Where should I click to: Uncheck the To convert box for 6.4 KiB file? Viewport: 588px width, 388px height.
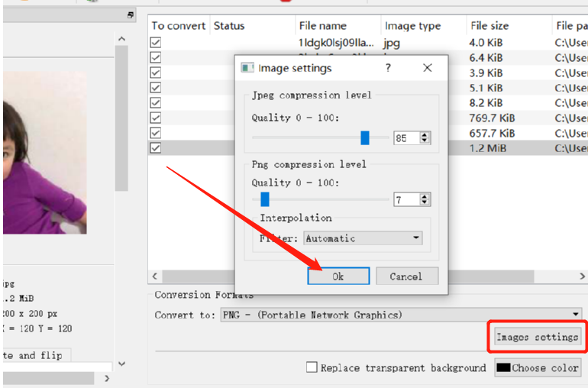156,57
